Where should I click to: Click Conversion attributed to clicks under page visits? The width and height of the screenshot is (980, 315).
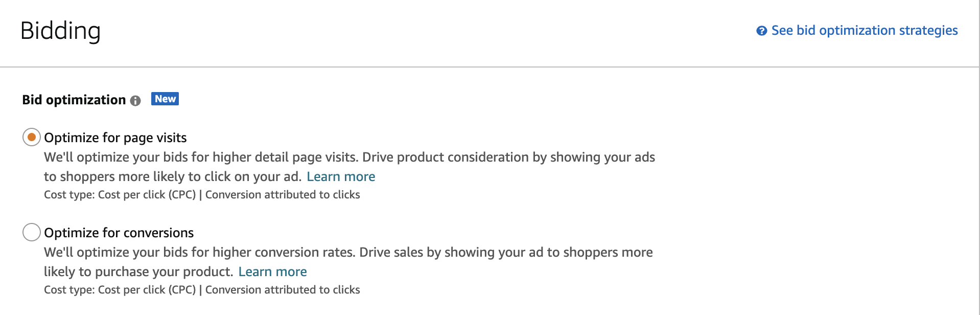(283, 195)
